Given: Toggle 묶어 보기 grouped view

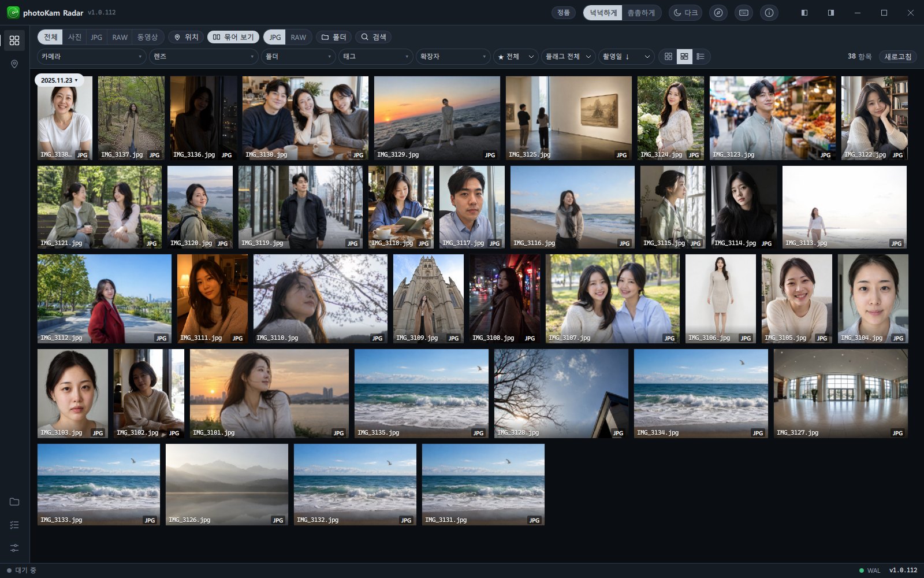Looking at the screenshot, I should (x=233, y=37).
